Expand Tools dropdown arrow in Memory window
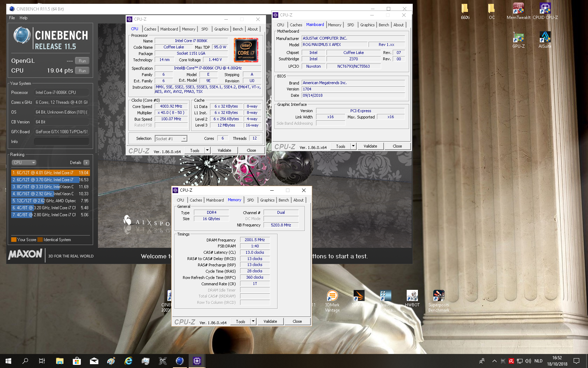The height and width of the screenshot is (368, 588). click(253, 321)
